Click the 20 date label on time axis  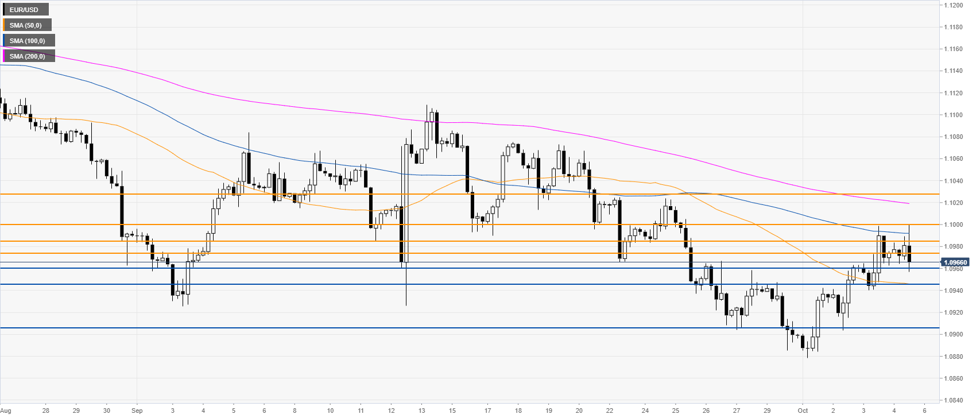(x=579, y=411)
